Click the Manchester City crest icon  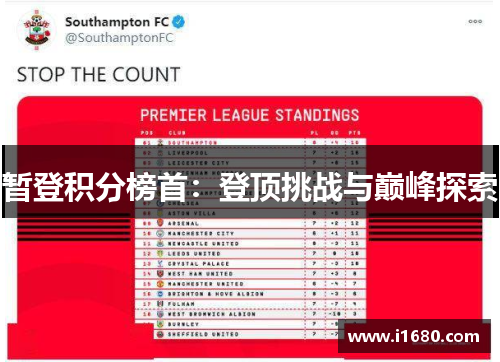pos(160,233)
